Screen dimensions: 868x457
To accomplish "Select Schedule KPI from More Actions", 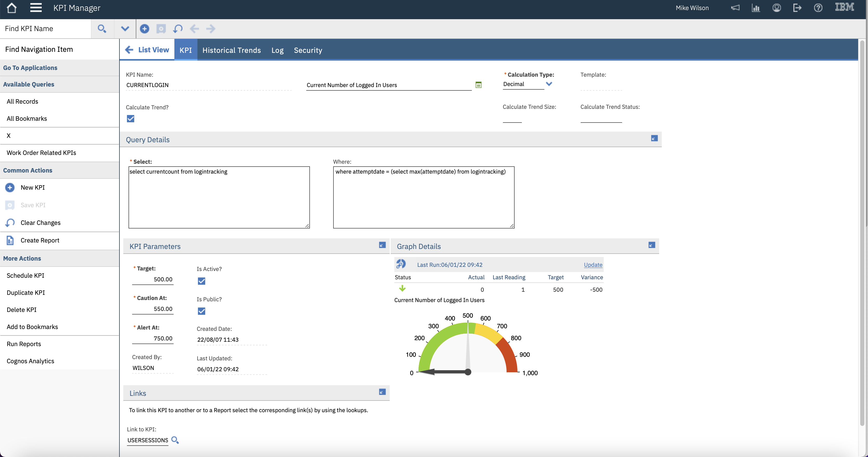I will [x=26, y=275].
